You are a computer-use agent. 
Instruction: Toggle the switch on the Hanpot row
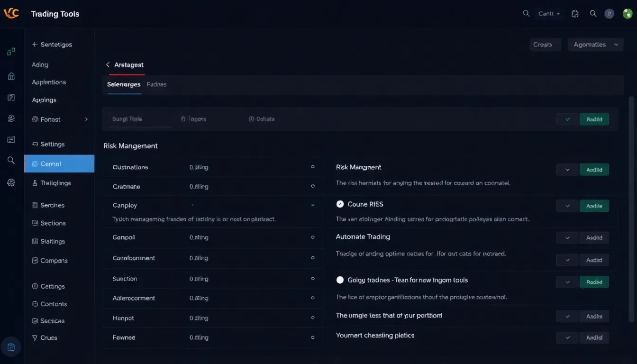coord(312,318)
